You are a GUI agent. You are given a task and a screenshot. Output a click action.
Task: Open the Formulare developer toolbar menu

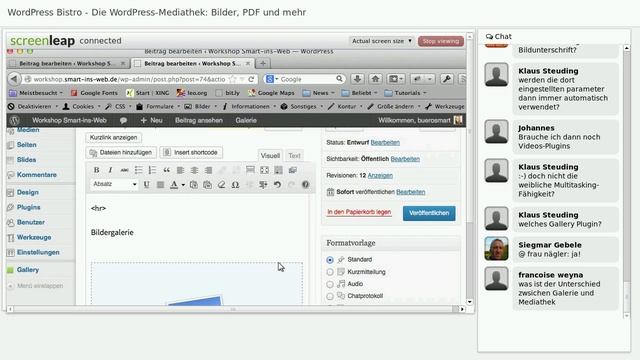point(158,107)
